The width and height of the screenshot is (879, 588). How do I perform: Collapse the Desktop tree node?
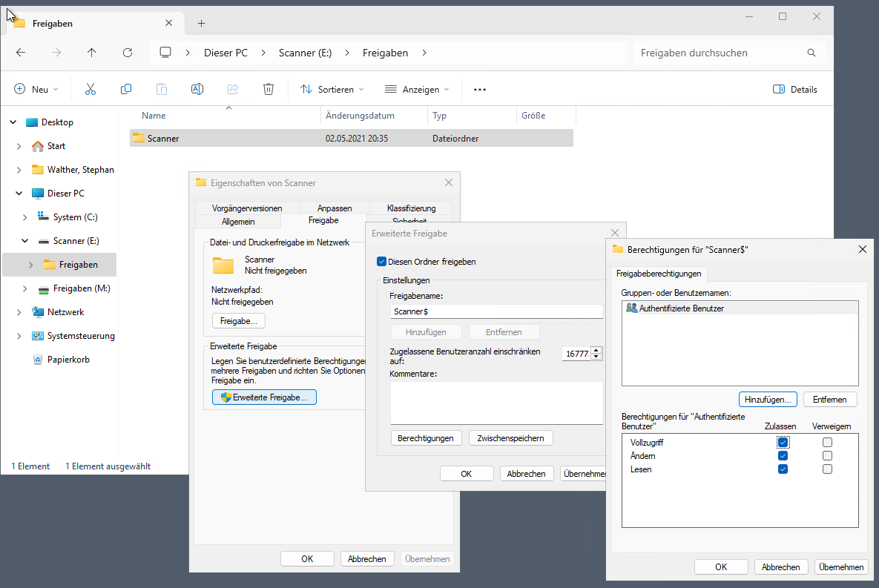(13, 122)
